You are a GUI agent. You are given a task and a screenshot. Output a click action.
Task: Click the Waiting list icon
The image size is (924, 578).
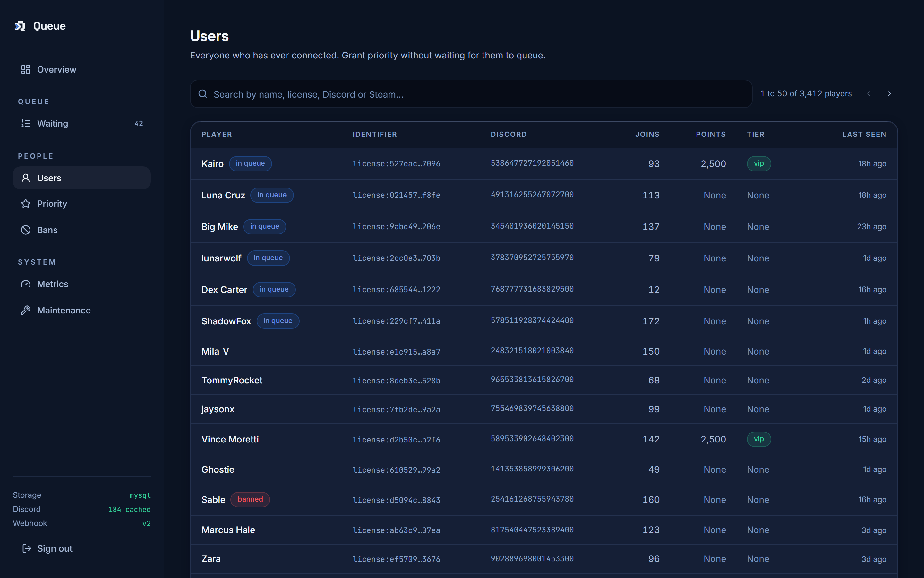point(26,124)
